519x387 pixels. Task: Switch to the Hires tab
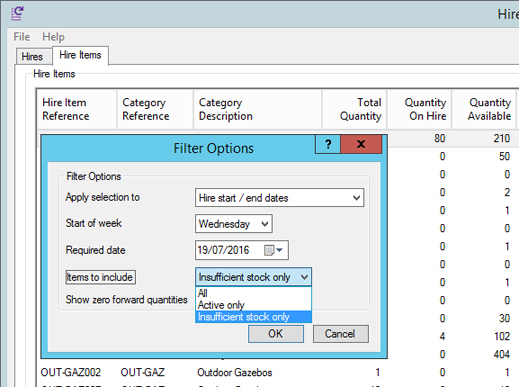[x=34, y=56]
